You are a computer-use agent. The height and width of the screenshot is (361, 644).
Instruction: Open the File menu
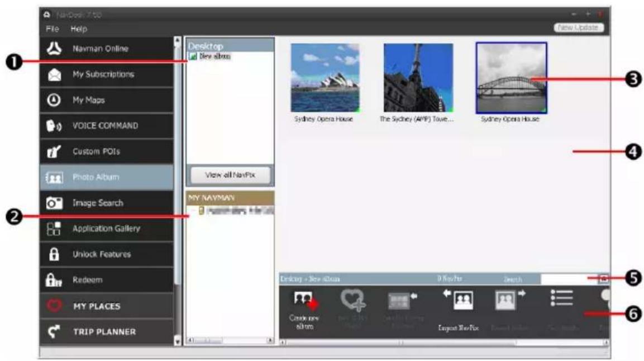point(53,28)
